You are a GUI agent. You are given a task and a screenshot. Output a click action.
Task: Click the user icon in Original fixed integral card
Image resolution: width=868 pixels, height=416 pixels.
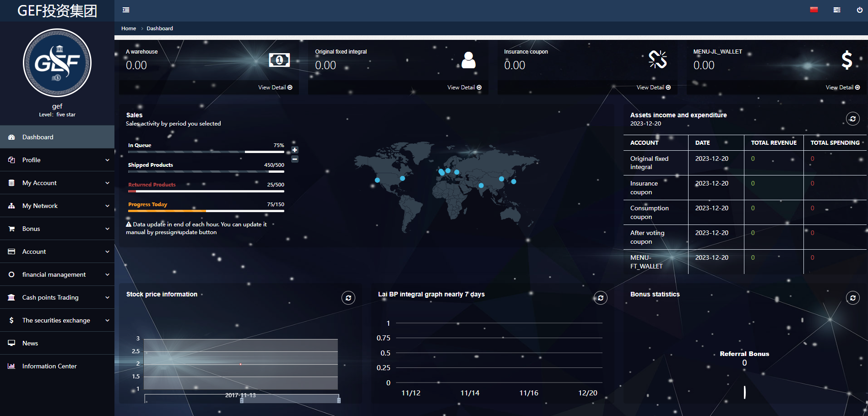(x=468, y=60)
